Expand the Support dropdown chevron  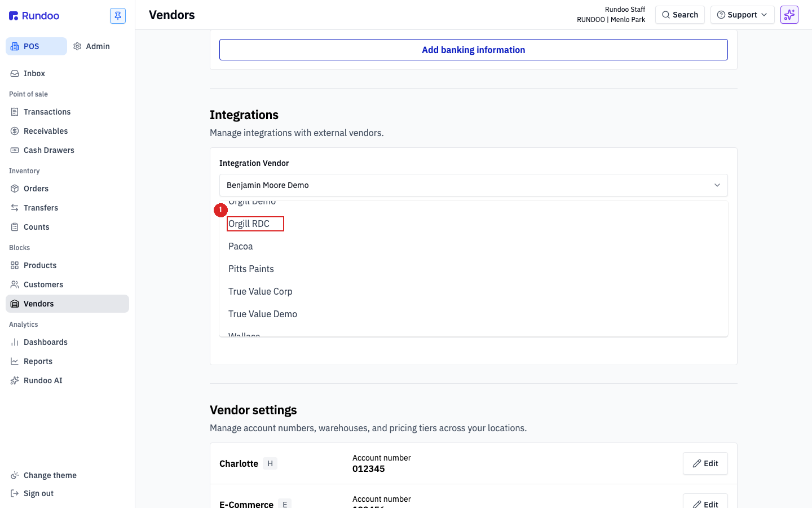pos(764,15)
